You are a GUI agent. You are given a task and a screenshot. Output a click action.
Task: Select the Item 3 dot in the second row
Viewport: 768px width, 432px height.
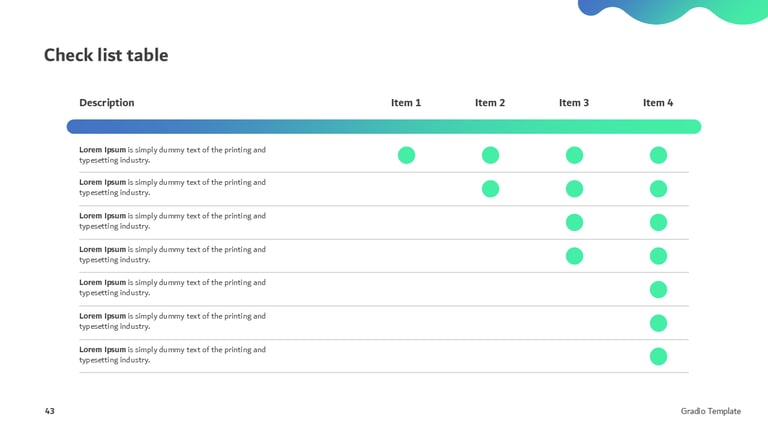574,189
